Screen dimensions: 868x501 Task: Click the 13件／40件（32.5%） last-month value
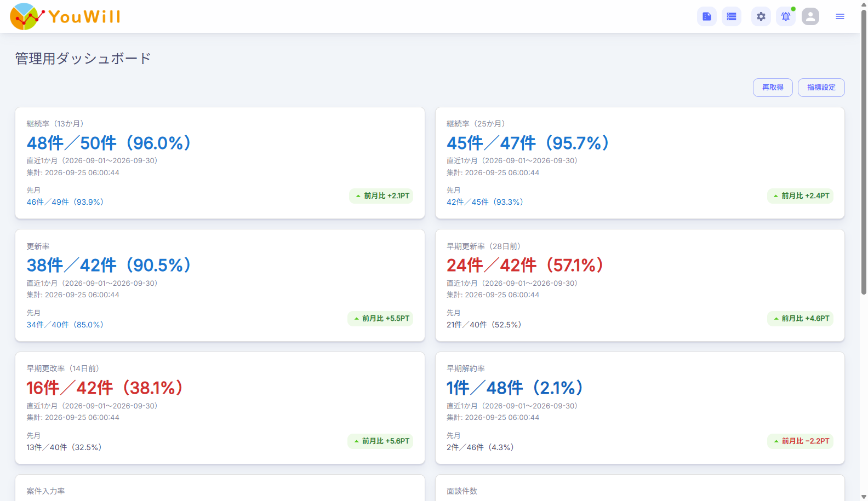pos(64,447)
